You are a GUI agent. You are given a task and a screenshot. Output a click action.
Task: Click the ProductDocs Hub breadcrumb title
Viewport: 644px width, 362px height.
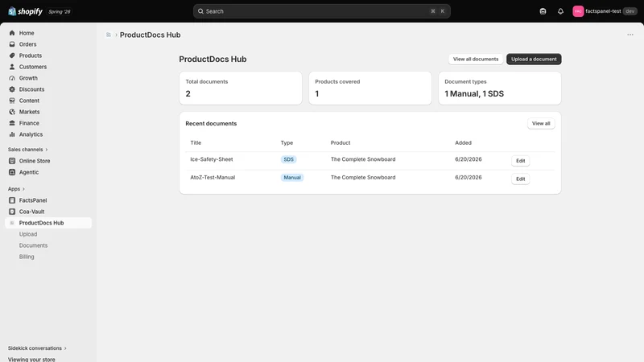pyautogui.click(x=150, y=35)
